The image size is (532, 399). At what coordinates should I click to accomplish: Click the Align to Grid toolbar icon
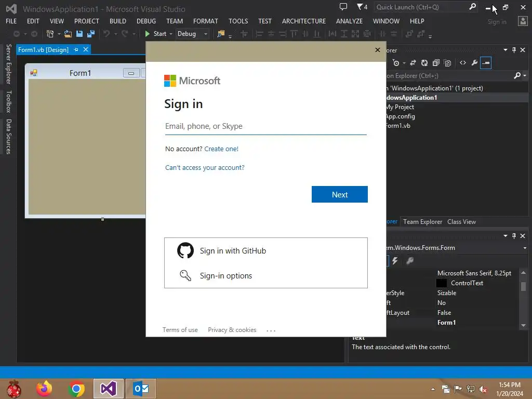tap(244, 34)
